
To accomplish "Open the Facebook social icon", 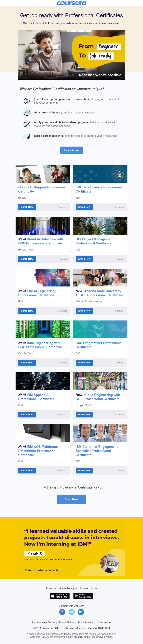I will (62, 612).
